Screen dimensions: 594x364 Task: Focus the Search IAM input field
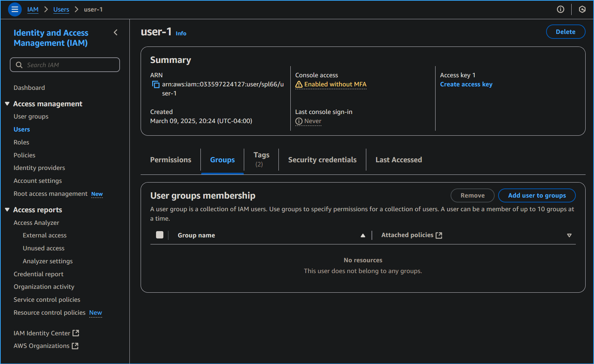(65, 65)
